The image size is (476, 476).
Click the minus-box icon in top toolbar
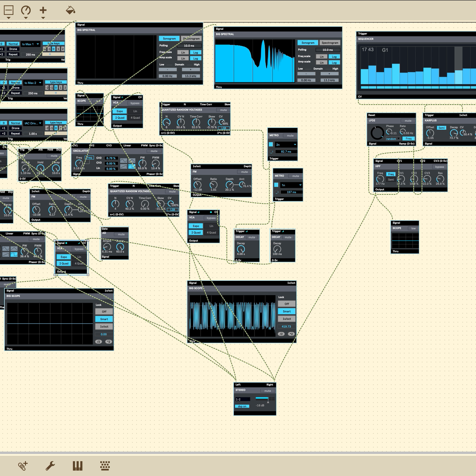click(9, 10)
